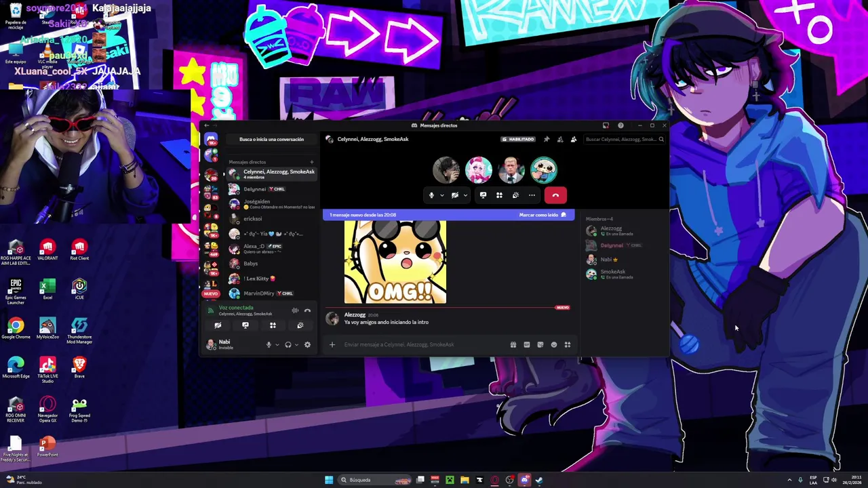Image resolution: width=868 pixels, height=488 pixels.
Task: Share your screen from the call controls
Action: click(483, 195)
